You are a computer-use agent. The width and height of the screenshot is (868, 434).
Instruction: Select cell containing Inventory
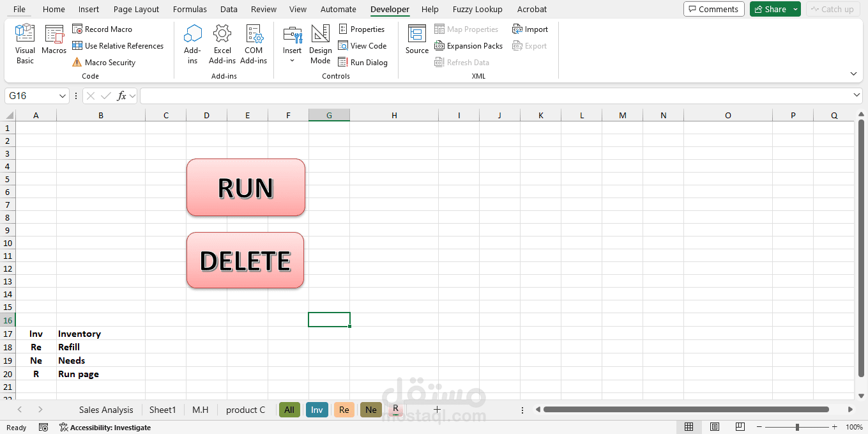(101, 334)
